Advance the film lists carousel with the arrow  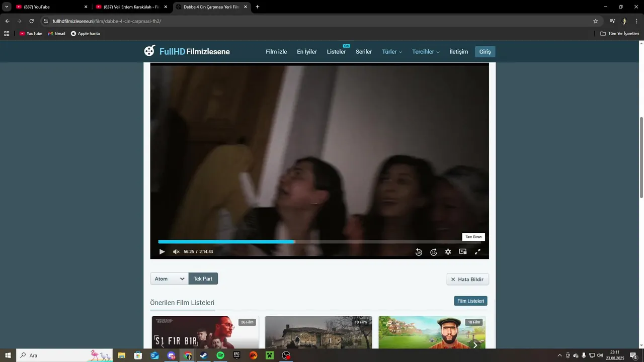[475, 345]
